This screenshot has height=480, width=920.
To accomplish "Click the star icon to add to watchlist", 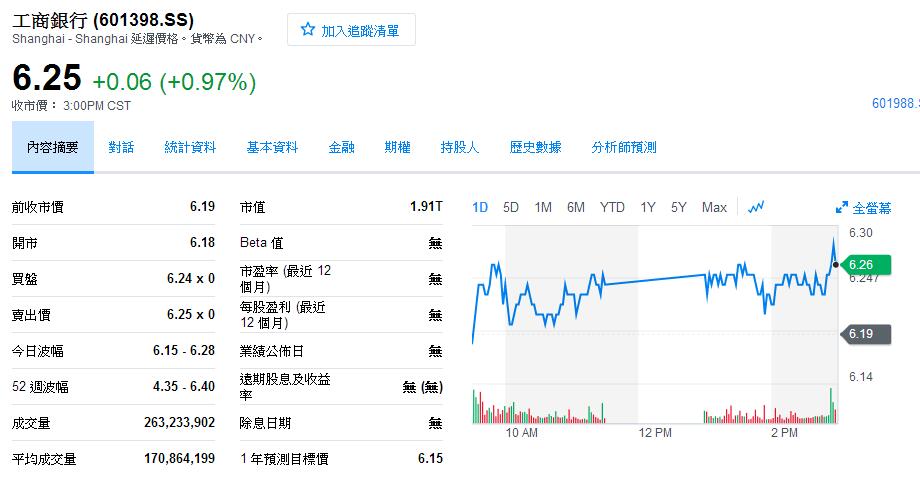I will tap(308, 31).
